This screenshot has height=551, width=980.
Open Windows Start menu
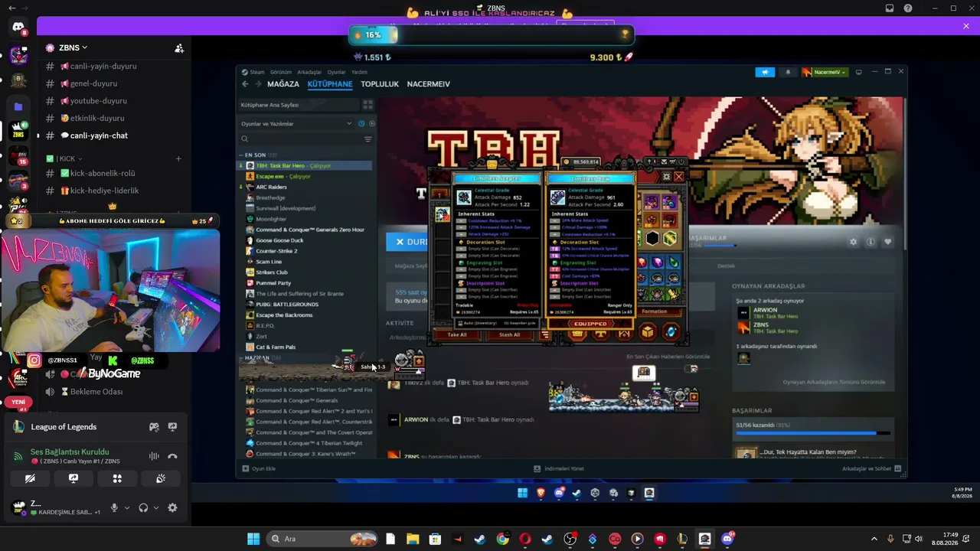(253, 539)
